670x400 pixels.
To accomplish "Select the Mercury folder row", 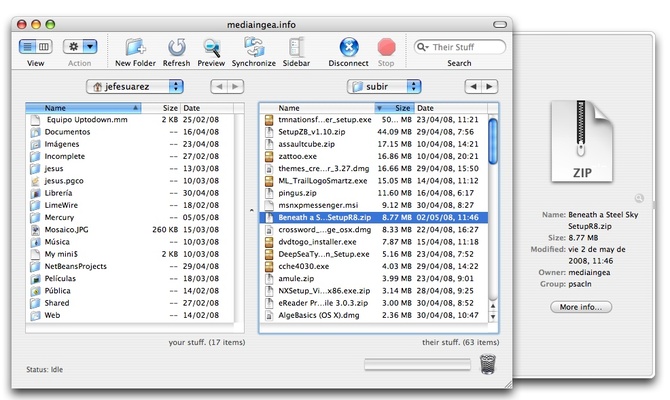I will [x=130, y=218].
